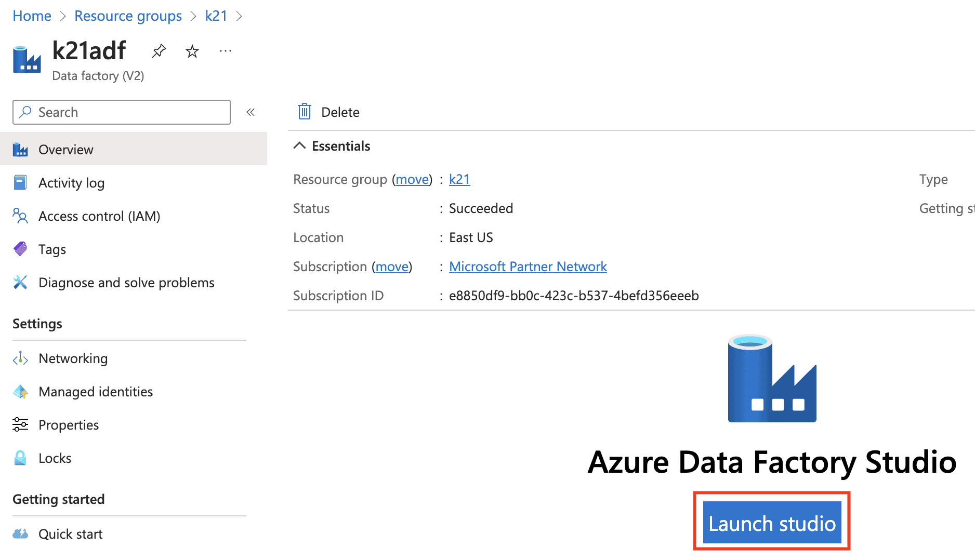Mark k21adf as favorite with star

coord(192,51)
